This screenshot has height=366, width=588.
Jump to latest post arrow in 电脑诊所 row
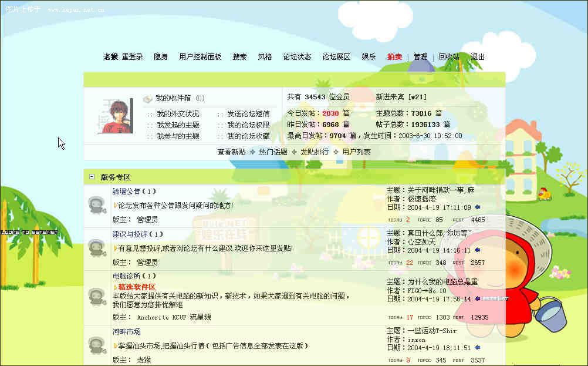[477, 299]
